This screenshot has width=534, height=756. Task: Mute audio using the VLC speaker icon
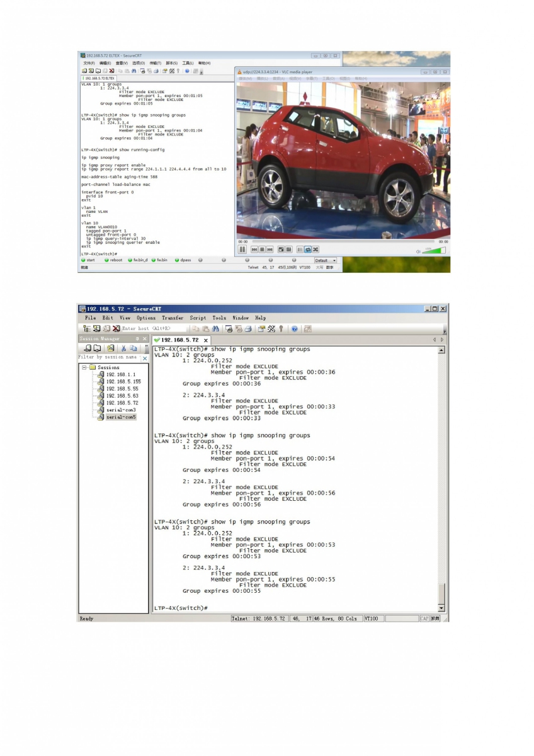[418, 251]
